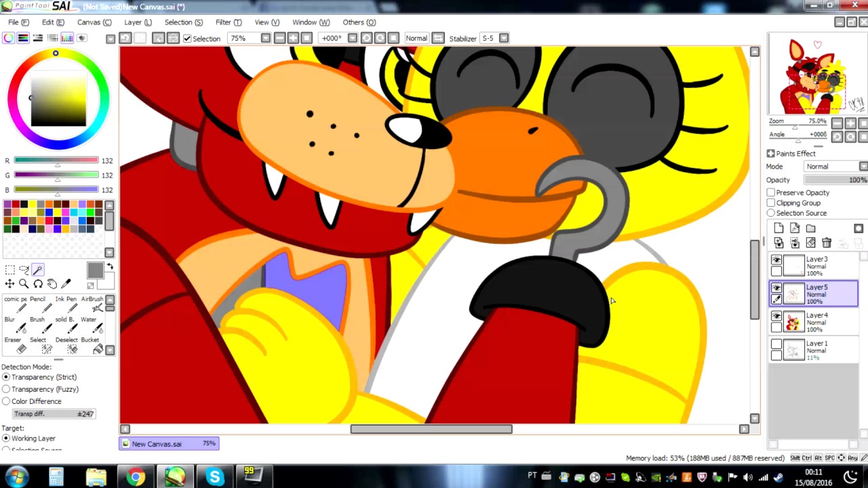Open the Stabilizer S-5 dropdown

click(x=503, y=39)
